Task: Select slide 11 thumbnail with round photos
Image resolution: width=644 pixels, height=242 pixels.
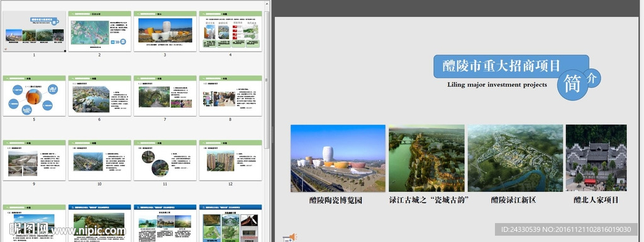Action: point(165,161)
